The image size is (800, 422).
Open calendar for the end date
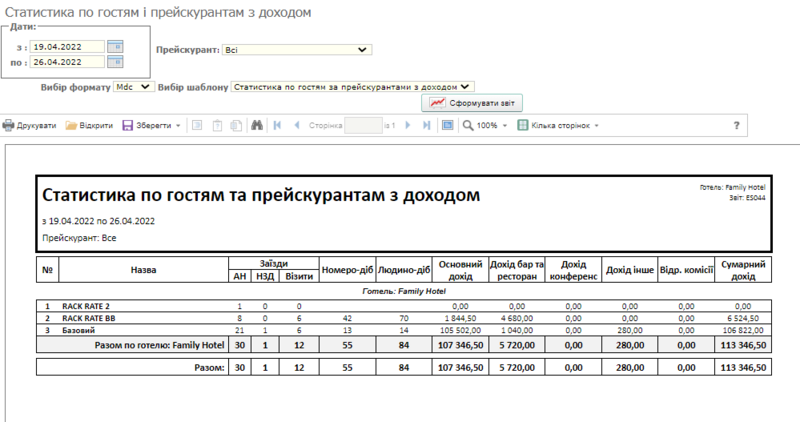[x=114, y=62]
